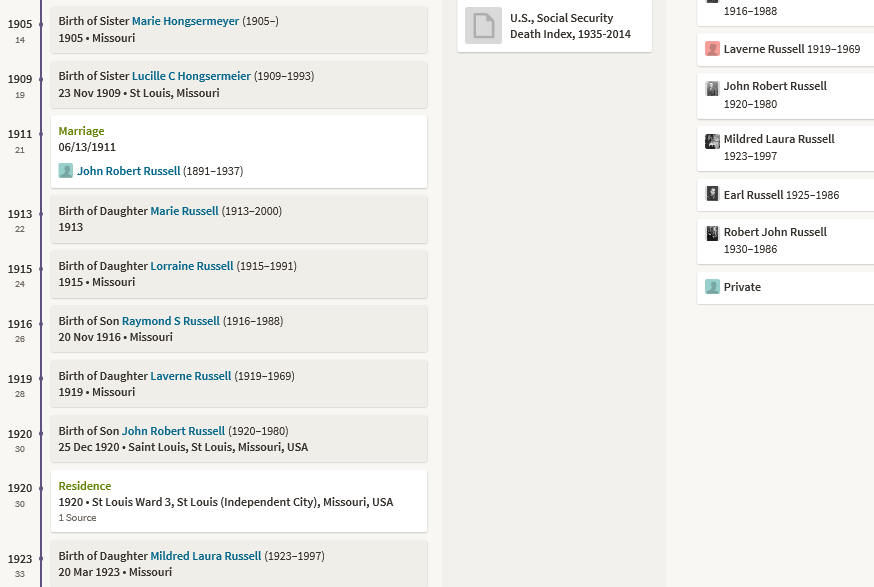Open Marie Hongsermeyer sister link
This screenshot has width=874, height=587.
(x=185, y=21)
